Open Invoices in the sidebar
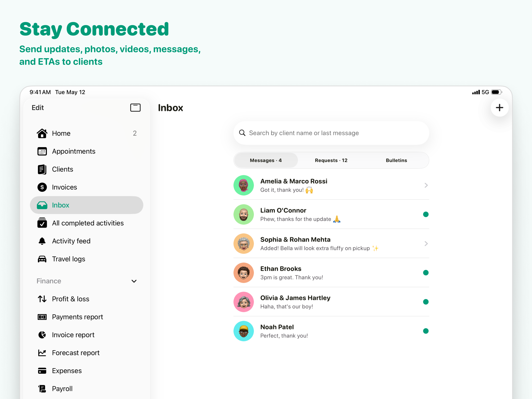 click(x=87, y=187)
